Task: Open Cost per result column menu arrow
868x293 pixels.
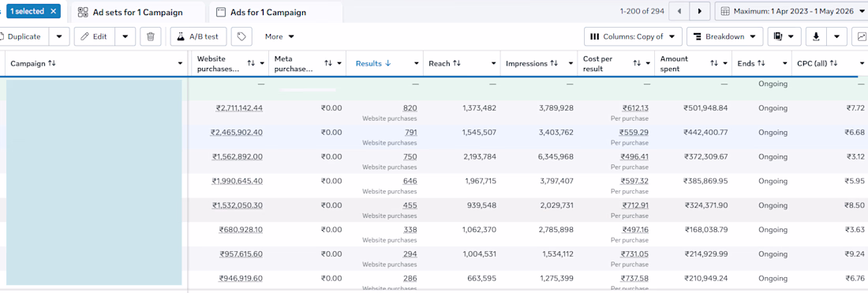Action: pyautogui.click(x=648, y=64)
